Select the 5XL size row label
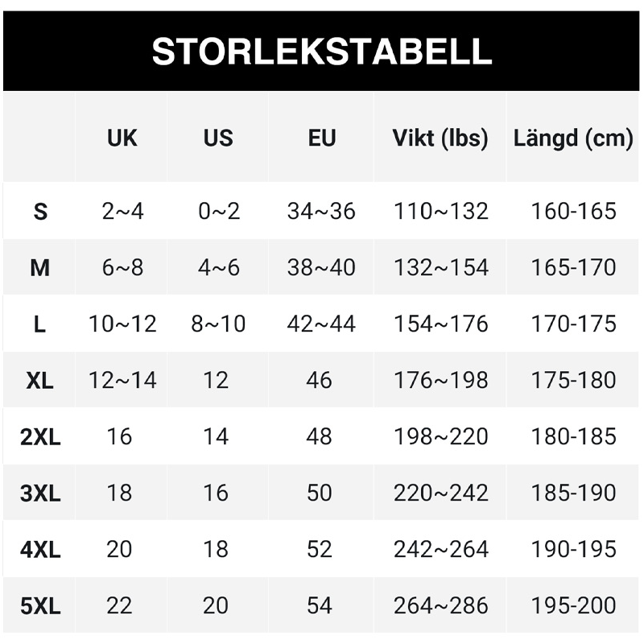The width and height of the screenshot is (644, 644). 40,606
